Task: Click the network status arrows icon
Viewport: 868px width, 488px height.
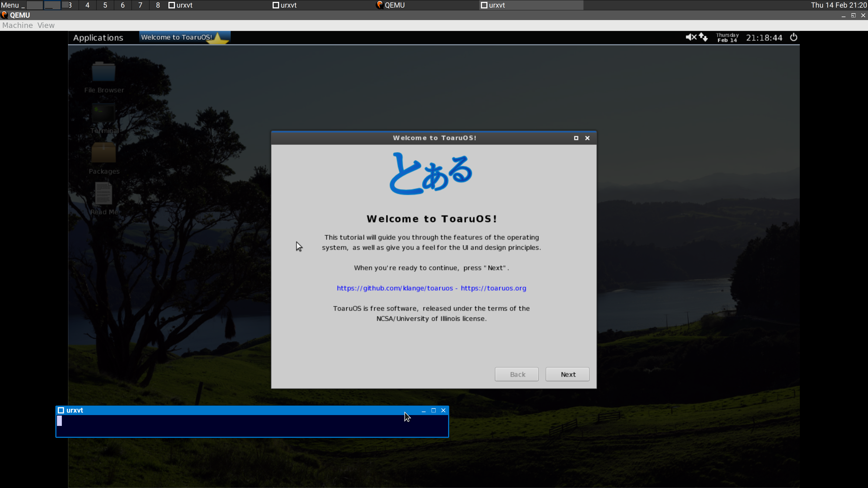Action: pos(703,37)
